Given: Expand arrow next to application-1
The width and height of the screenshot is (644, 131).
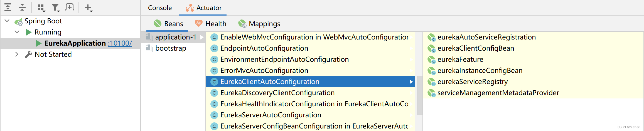Looking at the screenshot, I should (x=202, y=37).
